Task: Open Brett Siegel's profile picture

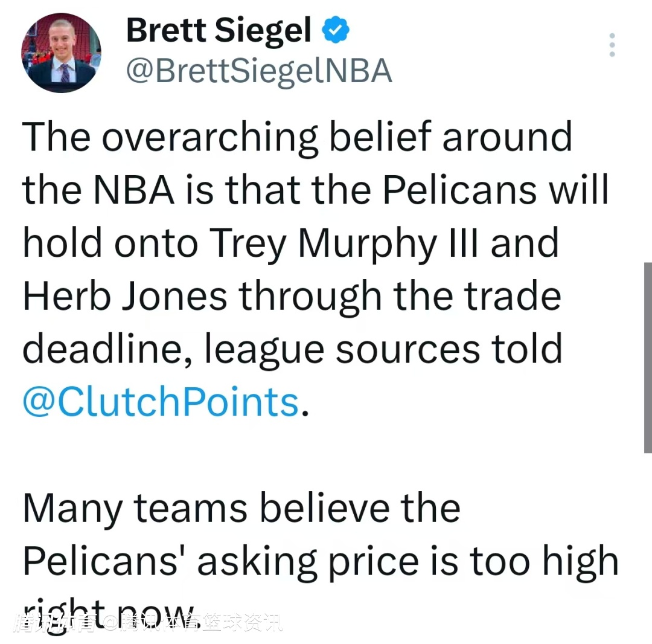Action: [x=61, y=53]
